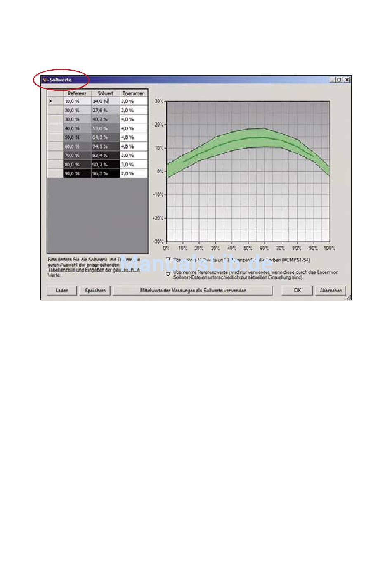Click the Toleranzen cell in the 90,0 % row
Screen dimensions: 392x571
[134, 173]
